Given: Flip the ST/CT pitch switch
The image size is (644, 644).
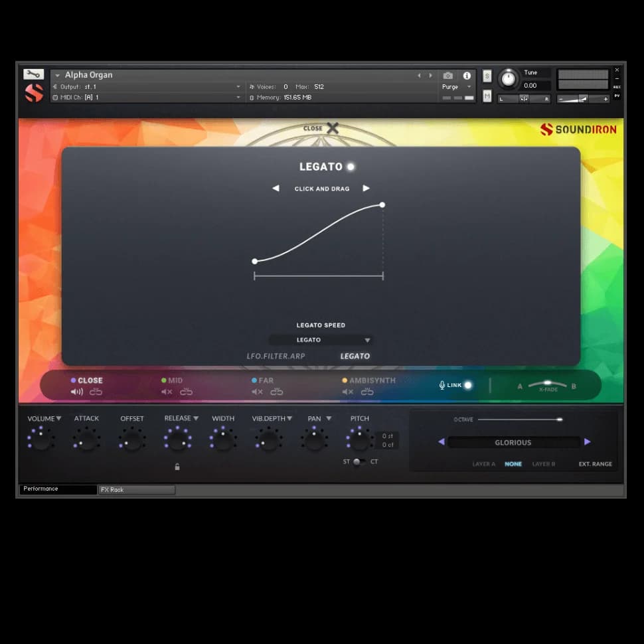Looking at the screenshot, I should [x=358, y=461].
